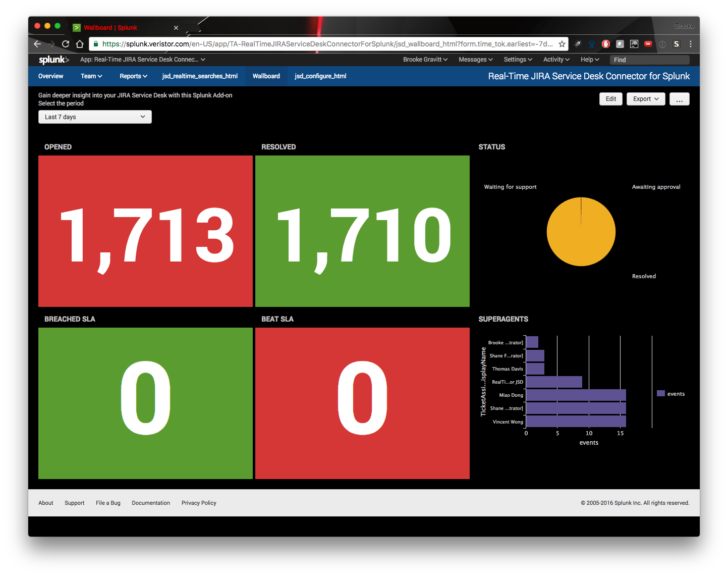
Task: Close the Wallboard | Splunk tab
Action: click(x=176, y=28)
